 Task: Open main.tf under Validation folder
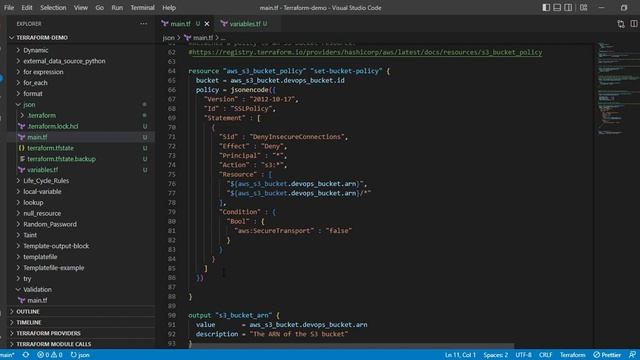tap(82, 300)
